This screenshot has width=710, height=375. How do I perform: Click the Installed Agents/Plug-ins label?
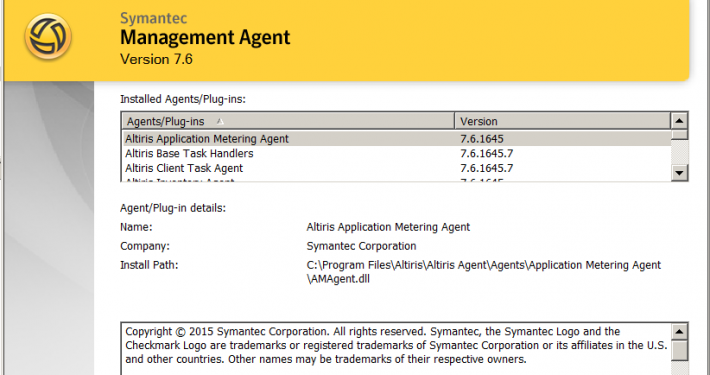tap(182, 99)
